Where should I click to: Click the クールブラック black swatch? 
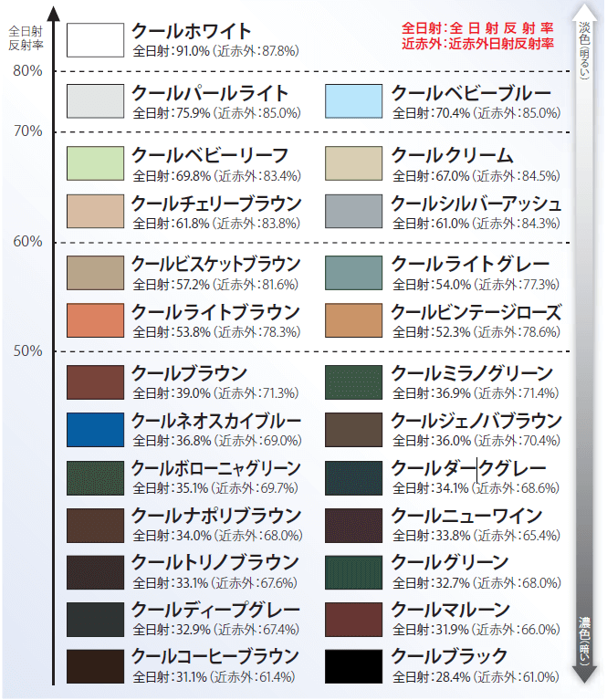(x=353, y=665)
